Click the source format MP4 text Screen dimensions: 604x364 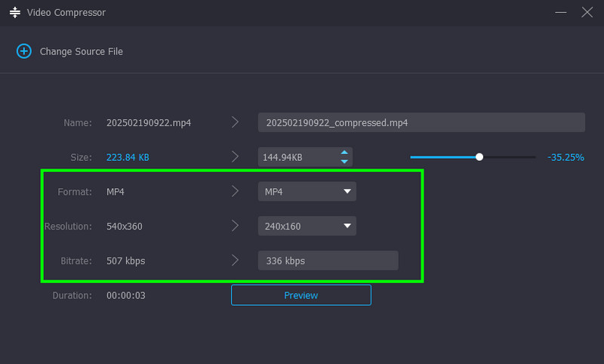tap(116, 192)
